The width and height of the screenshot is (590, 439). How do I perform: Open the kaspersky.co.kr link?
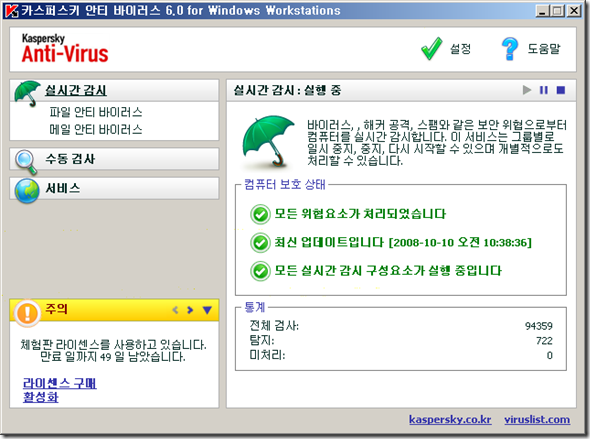pos(450,419)
